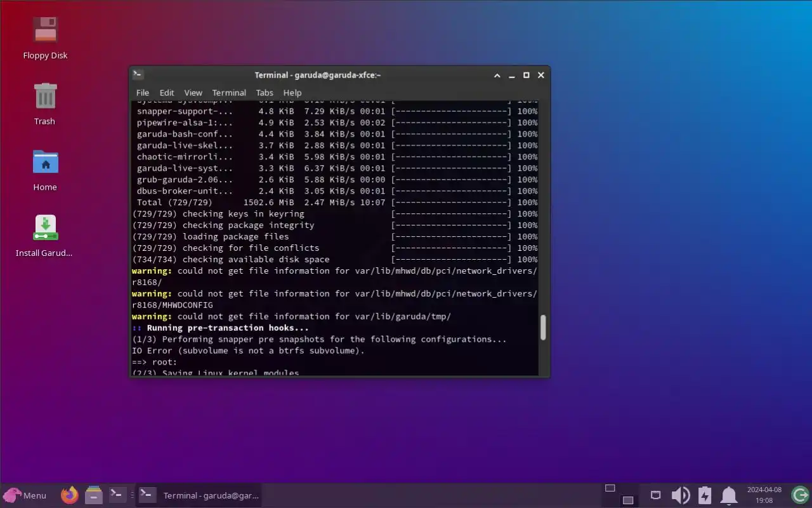Click the 'grub-garuda-2.06...' package line

point(334,180)
